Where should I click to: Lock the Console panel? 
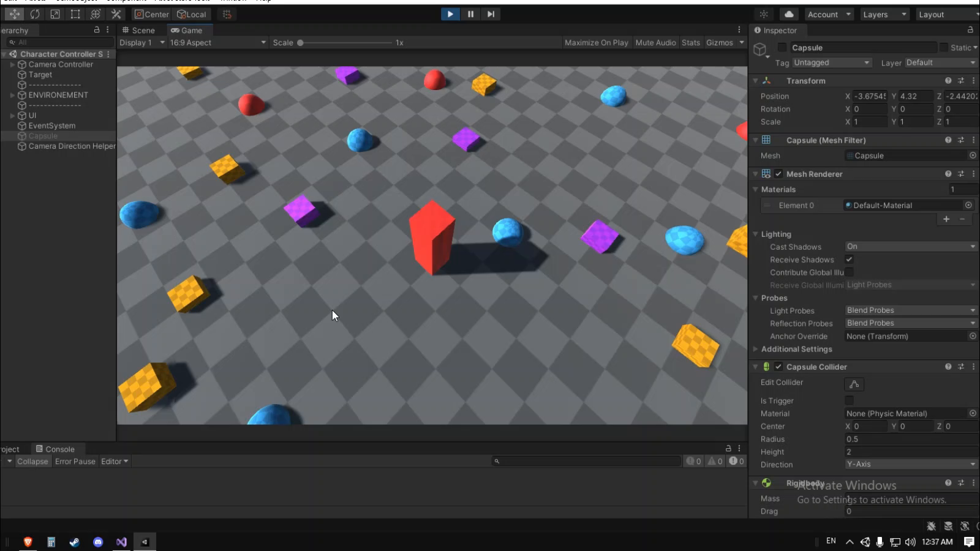click(728, 448)
